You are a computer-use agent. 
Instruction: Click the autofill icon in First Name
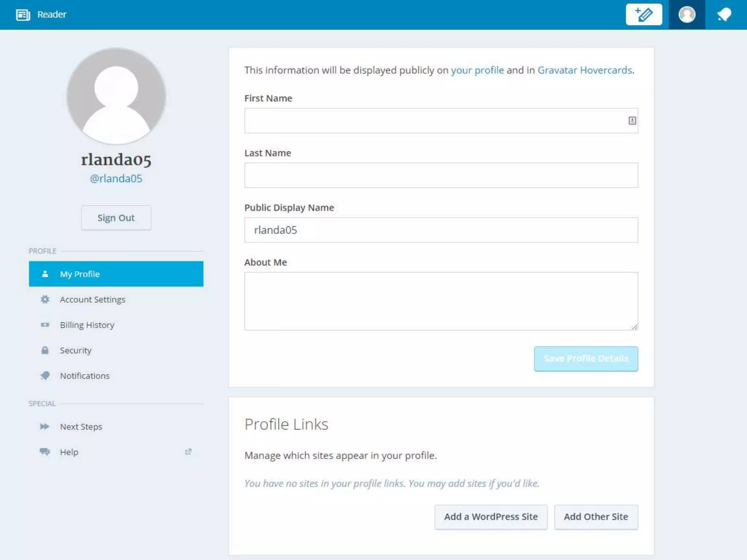coord(632,121)
